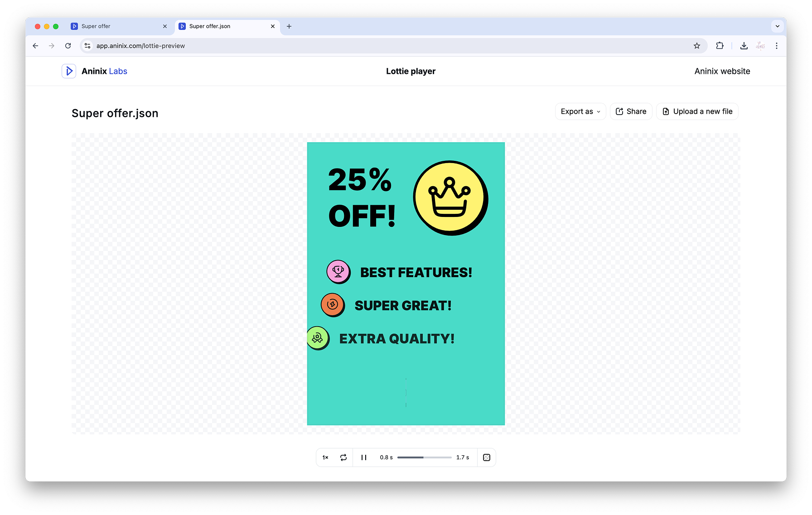This screenshot has width=812, height=515.
Task: Click the Super offer.json file title
Action: coord(115,113)
